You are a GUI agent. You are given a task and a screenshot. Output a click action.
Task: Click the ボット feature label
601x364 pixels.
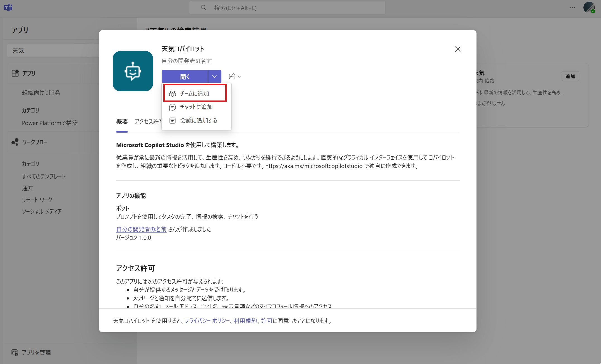123,208
